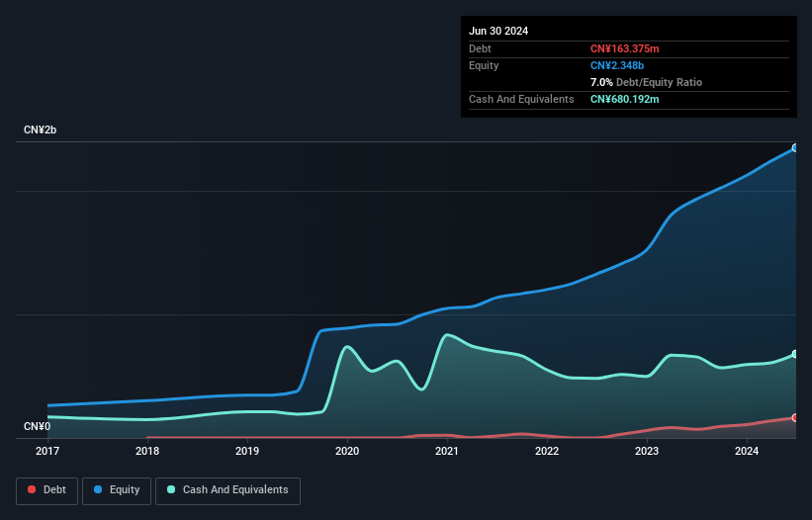Click the Equity value CN¥2.348b
This screenshot has height=520, width=812.
click(x=617, y=65)
